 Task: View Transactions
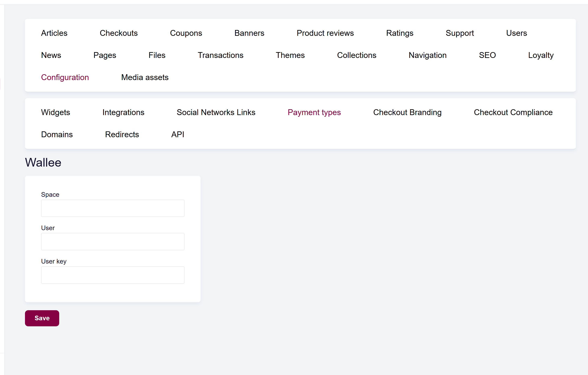click(220, 55)
